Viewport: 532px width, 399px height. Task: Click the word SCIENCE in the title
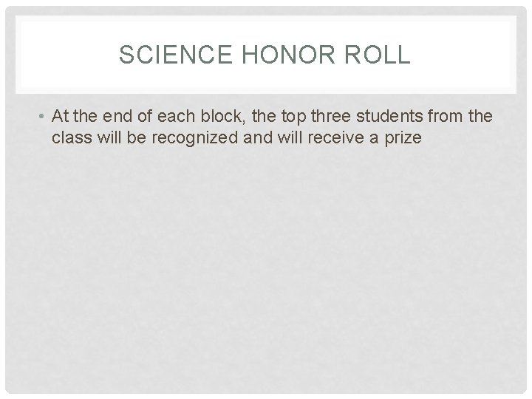click(x=175, y=54)
